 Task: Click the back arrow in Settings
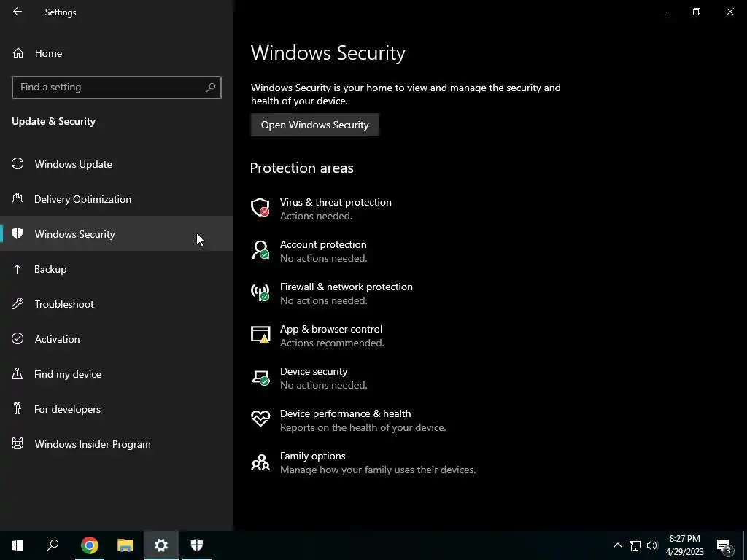click(x=18, y=12)
